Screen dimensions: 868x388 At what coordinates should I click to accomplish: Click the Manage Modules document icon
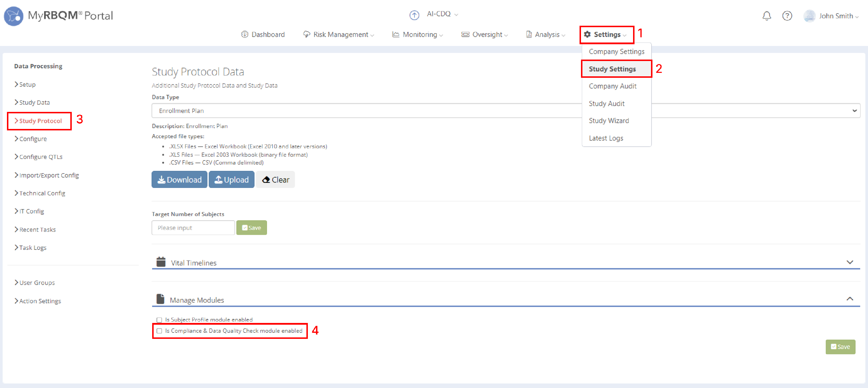tap(160, 299)
